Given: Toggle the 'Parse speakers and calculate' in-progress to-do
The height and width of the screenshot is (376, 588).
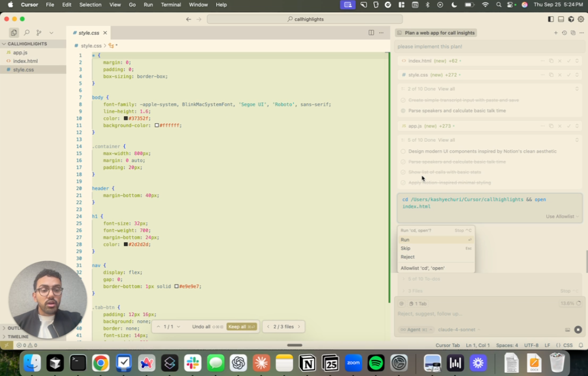Looking at the screenshot, I should click(403, 111).
